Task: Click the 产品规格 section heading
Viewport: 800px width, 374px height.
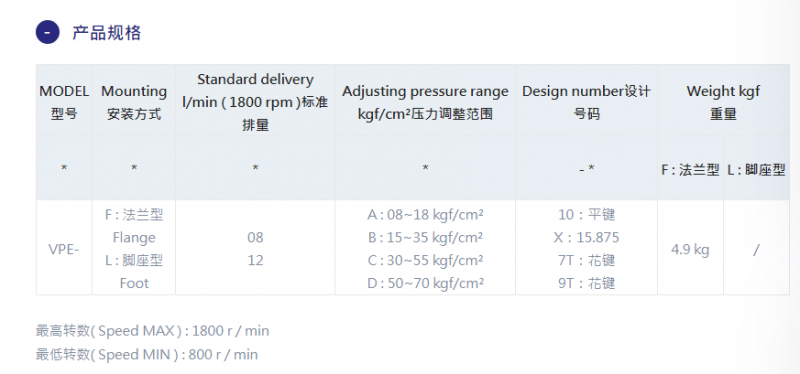Action: pyautogui.click(x=106, y=33)
